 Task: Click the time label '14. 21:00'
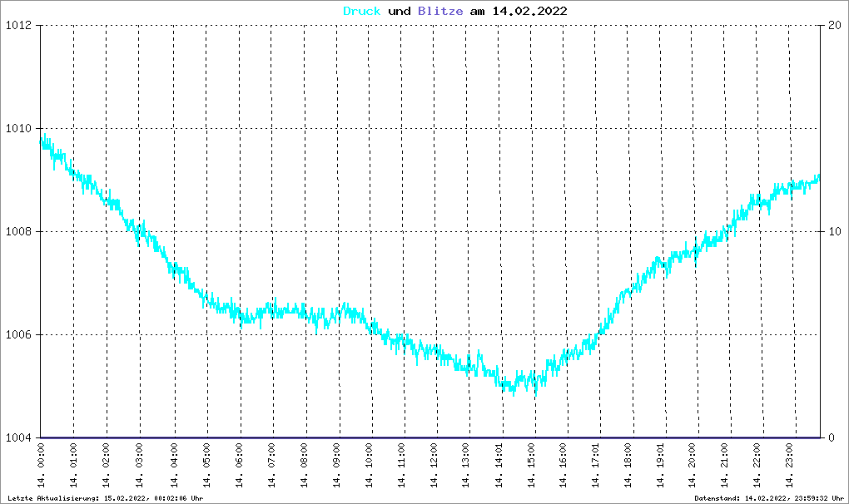[725, 466]
